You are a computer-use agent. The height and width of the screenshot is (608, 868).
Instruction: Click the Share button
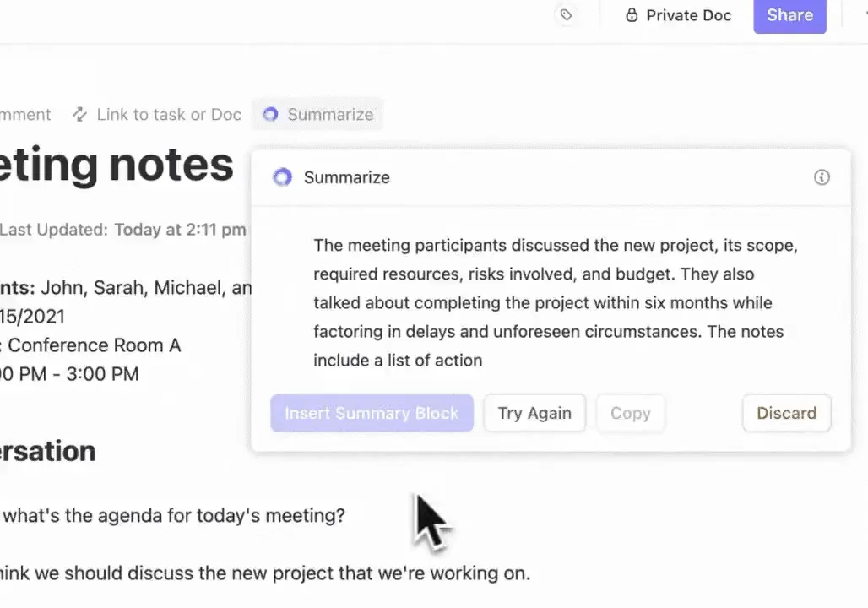(789, 15)
